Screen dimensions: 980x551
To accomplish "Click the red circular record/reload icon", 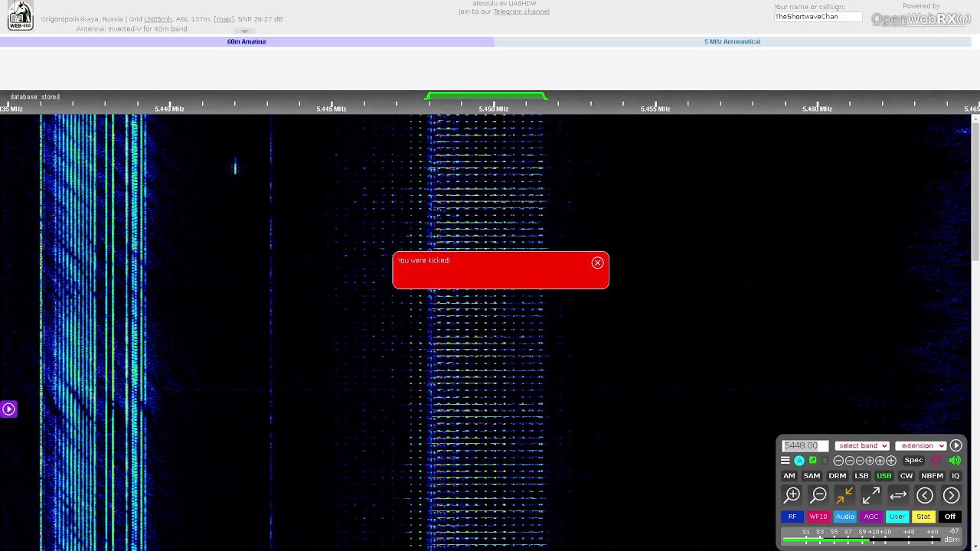I will pos(936,461).
